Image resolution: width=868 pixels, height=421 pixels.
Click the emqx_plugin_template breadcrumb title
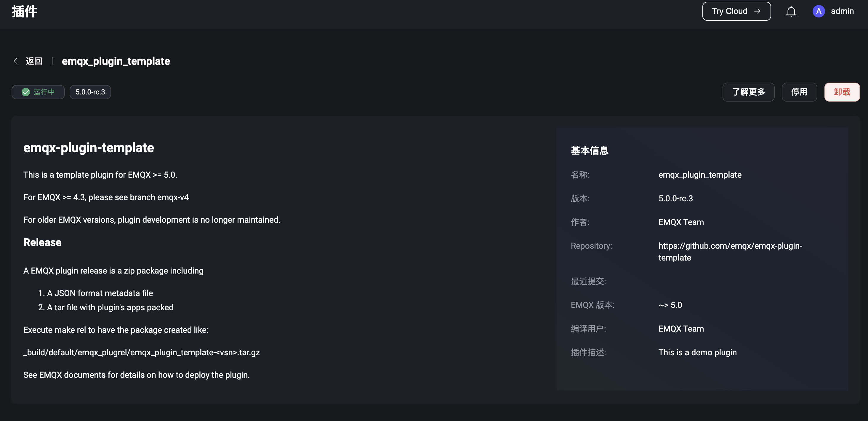[x=116, y=61]
